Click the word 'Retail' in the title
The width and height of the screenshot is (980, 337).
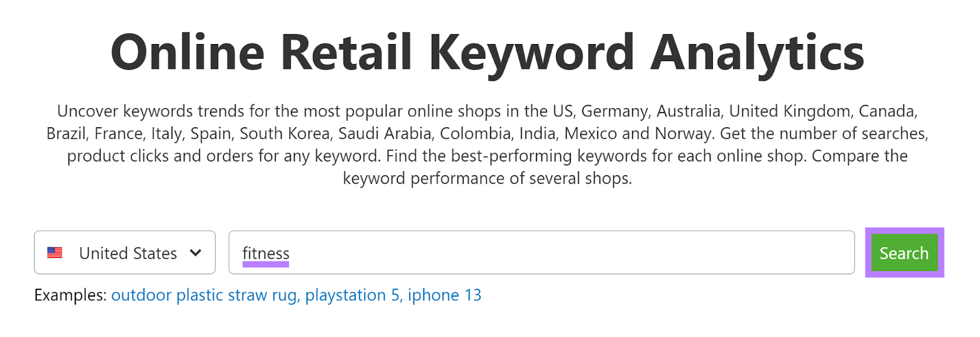click(x=346, y=53)
